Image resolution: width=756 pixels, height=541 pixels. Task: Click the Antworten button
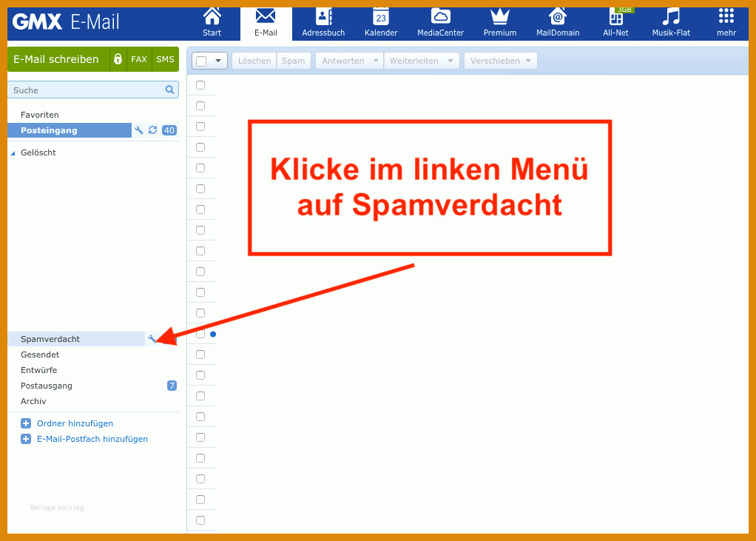click(342, 61)
